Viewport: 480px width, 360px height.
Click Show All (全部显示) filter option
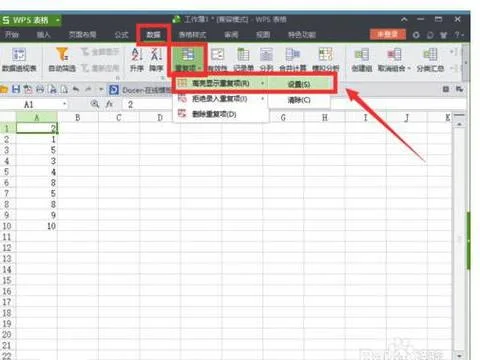point(100,52)
